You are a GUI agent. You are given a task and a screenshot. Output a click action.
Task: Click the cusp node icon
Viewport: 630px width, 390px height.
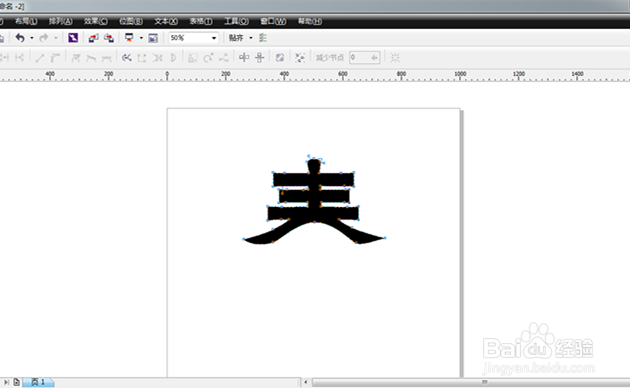pyautogui.click(x=76, y=58)
